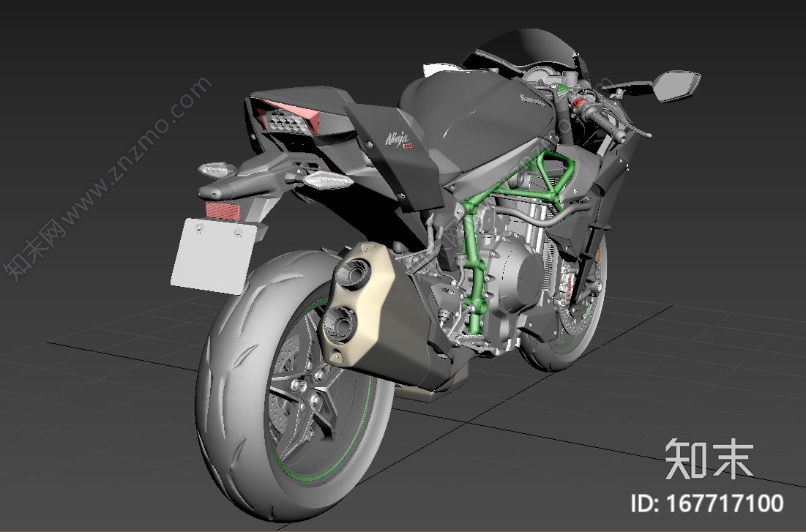The image size is (806, 532).
Task: Click the 知末 watermark logo
Action: click(709, 460)
